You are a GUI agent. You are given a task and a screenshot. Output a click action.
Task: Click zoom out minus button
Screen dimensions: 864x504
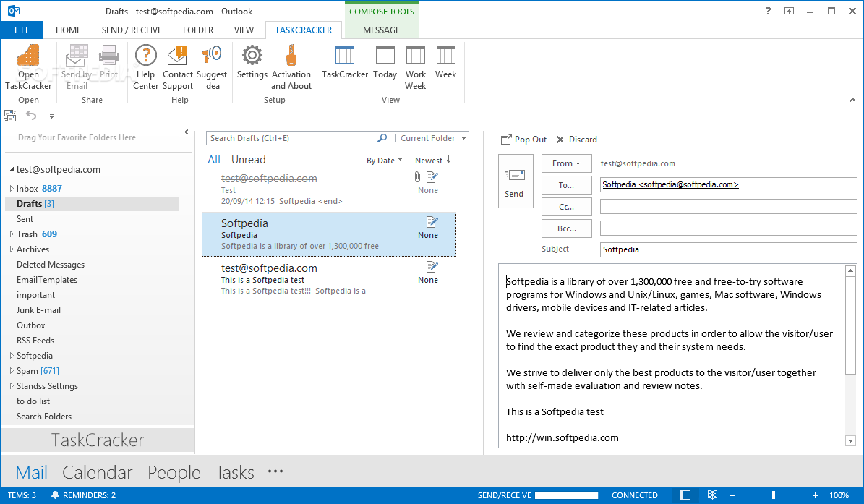click(732, 495)
